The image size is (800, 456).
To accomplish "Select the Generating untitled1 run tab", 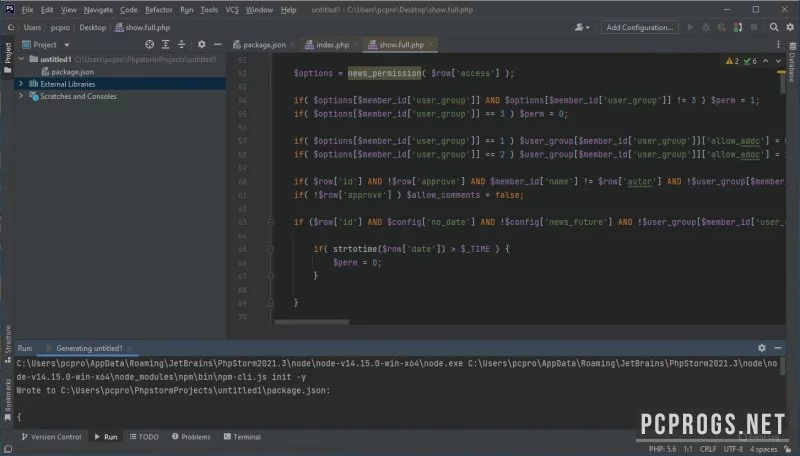I will 89,348.
